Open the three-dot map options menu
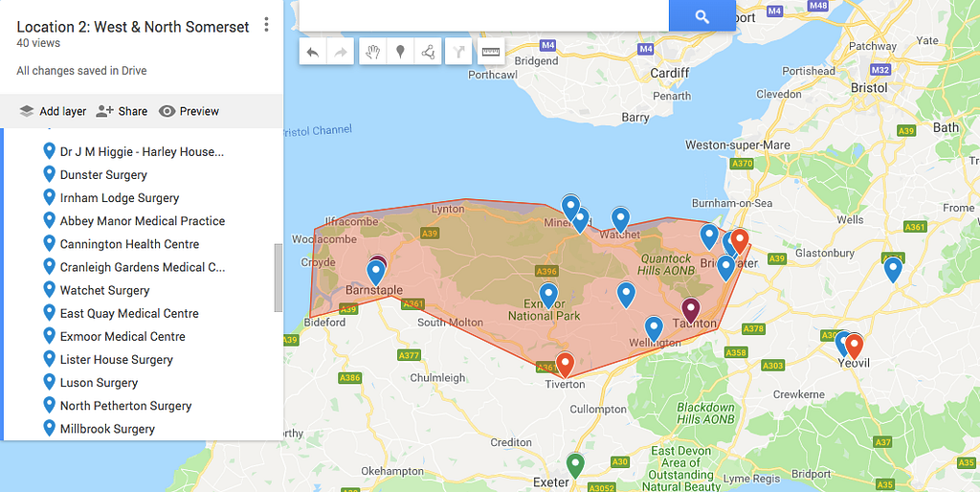Screen dimensions: 980x492 coord(266,25)
